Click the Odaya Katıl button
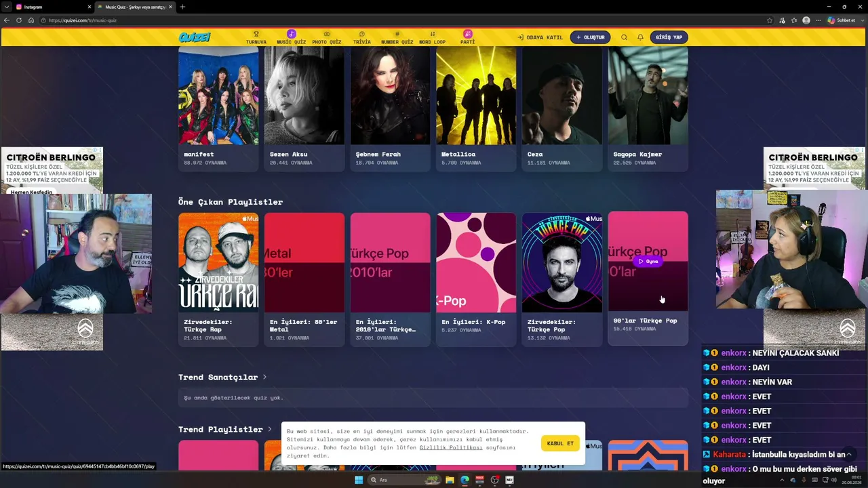868x488 pixels. click(540, 37)
